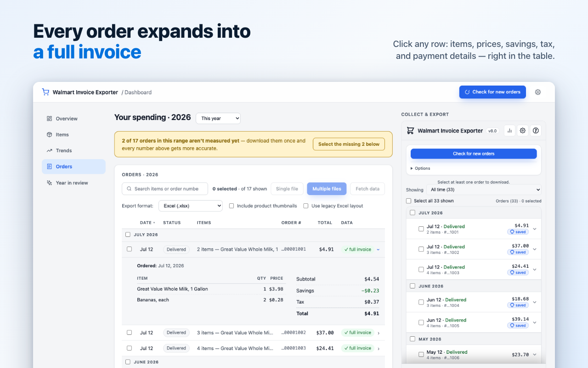Screen dimensions: 588x368
Task: Expand the ...00001003 order row chevron
Action: click(379, 348)
